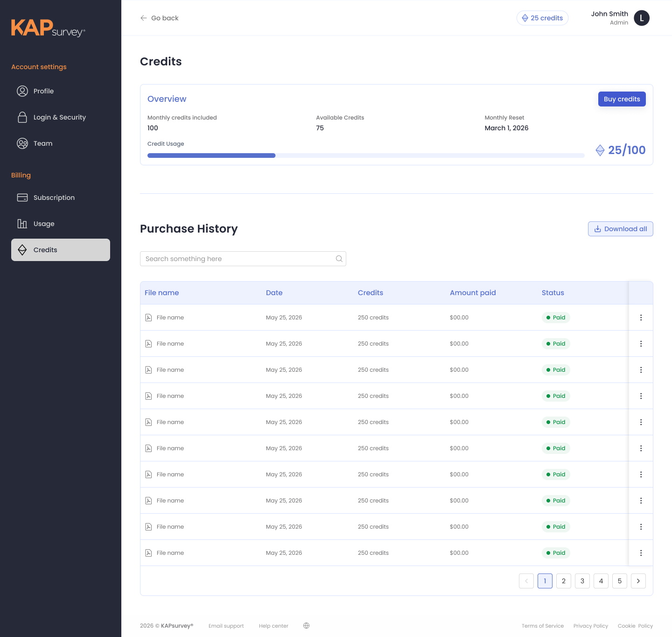The width and height of the screenshot is (672, 637).
Task: Open the Usage billing page
Action: pyautogui.click(x=61, y=224)
